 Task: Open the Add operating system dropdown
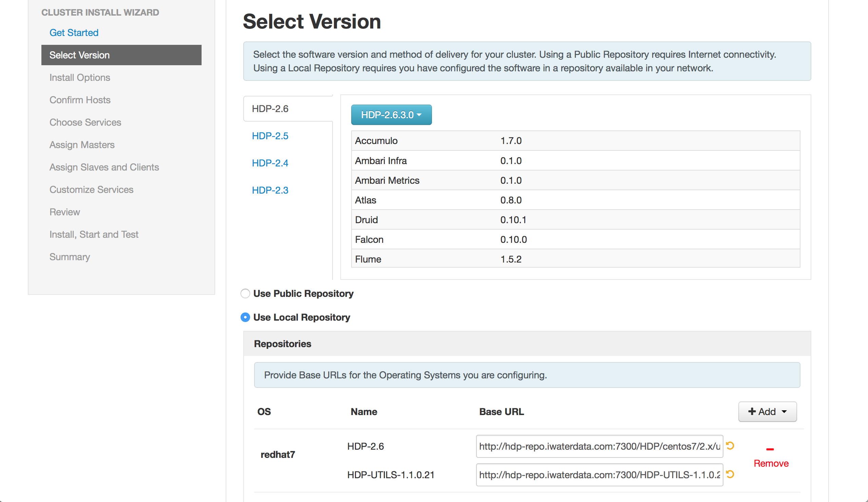coord(768,412)
